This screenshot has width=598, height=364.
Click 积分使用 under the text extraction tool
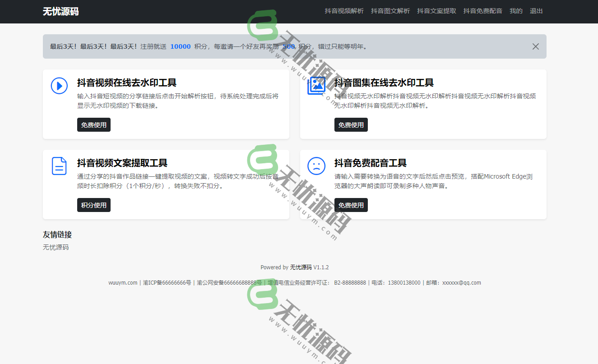click(93, 205)
